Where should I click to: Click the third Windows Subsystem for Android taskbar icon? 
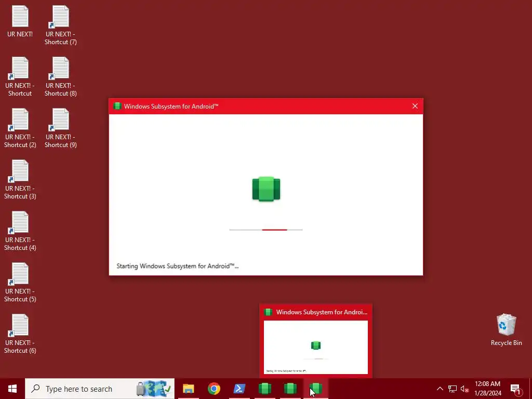315,389
